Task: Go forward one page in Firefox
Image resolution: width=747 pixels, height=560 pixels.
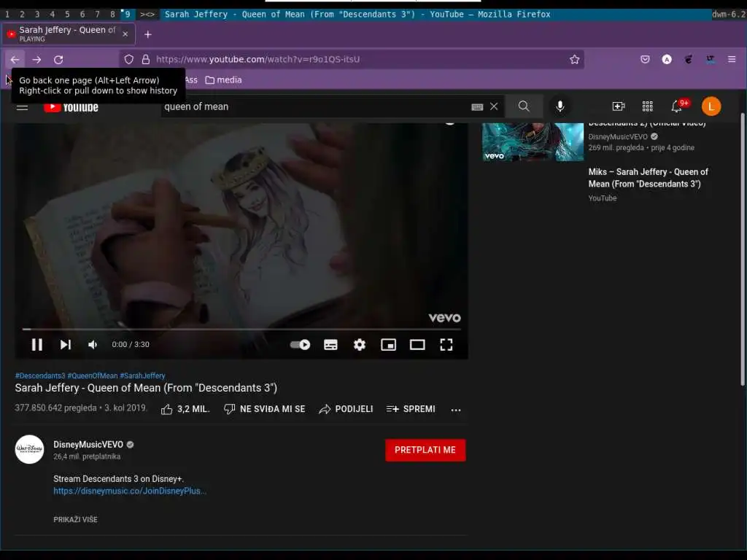Action: (36, 60)
